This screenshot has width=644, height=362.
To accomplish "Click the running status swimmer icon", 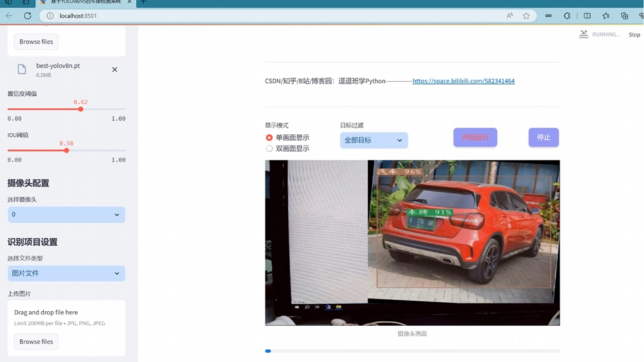I will click(x=584, y=35).
